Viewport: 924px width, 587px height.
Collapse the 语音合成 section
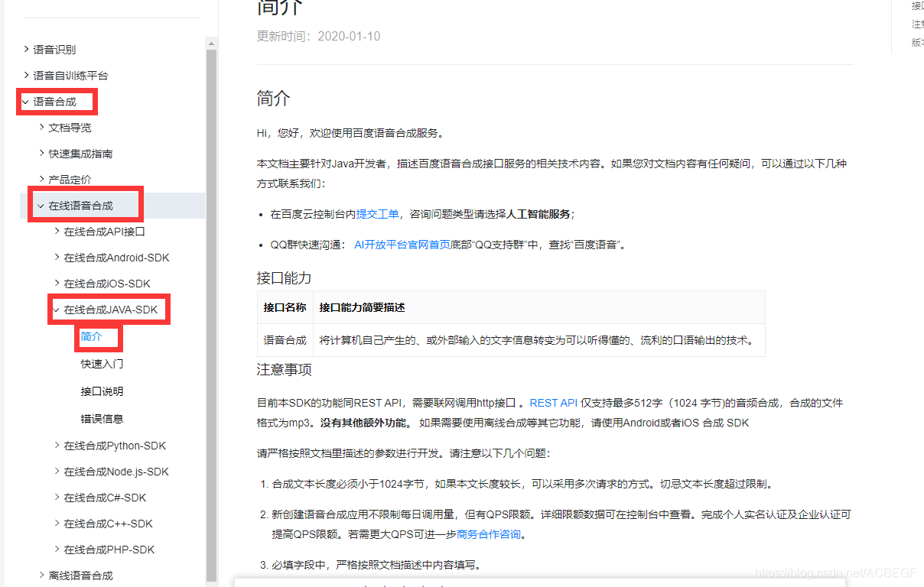(x=57, y=101)
